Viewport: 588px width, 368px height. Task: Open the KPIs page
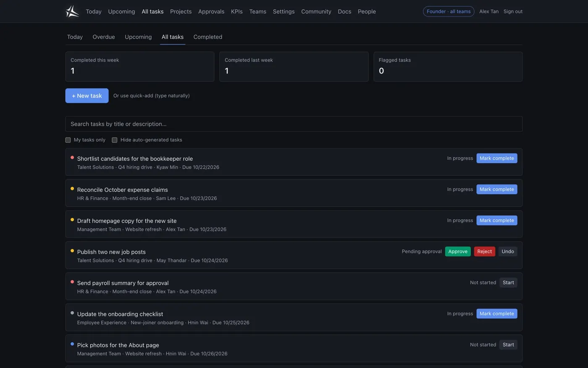[x=237, y=11]
